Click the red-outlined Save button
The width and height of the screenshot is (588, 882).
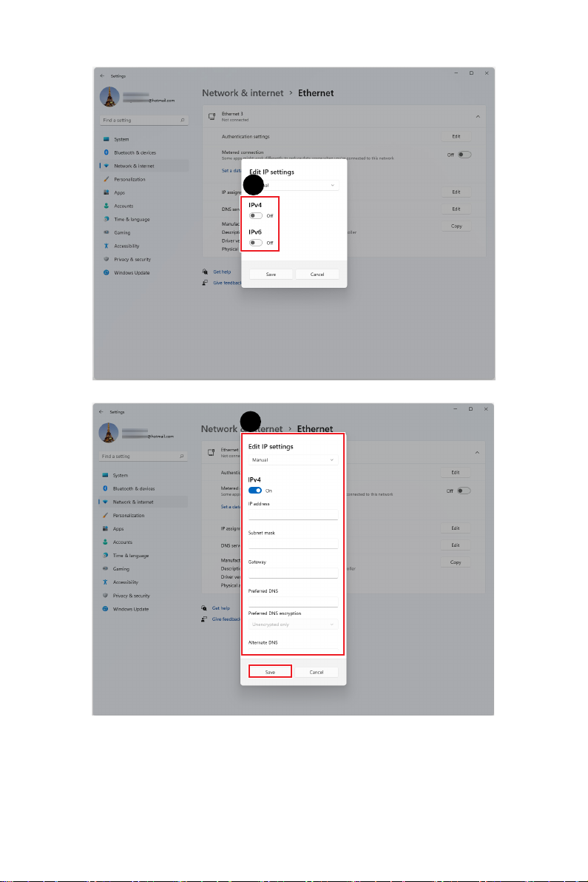pos(270,672)
